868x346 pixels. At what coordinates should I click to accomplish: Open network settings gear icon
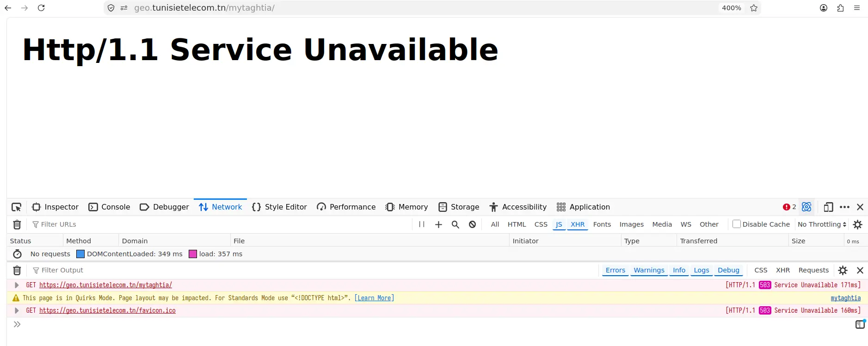858,224
